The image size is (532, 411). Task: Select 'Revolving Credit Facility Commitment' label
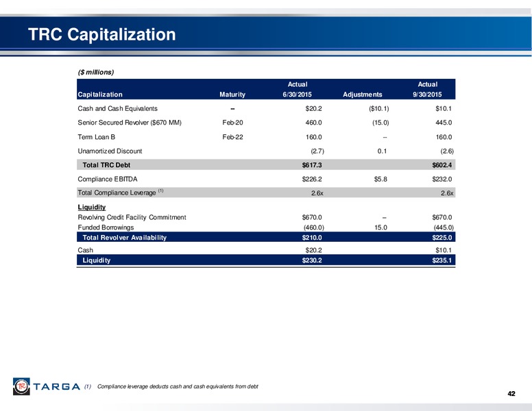132,217
